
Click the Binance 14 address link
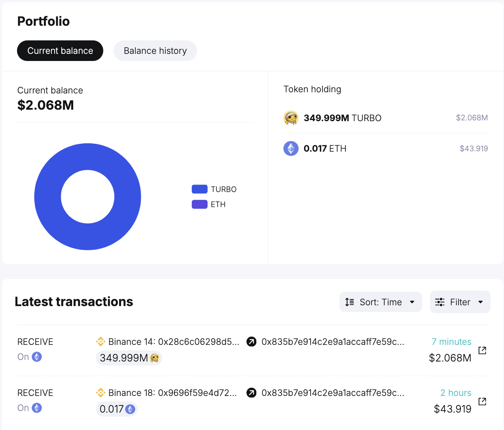pos(174,341)
